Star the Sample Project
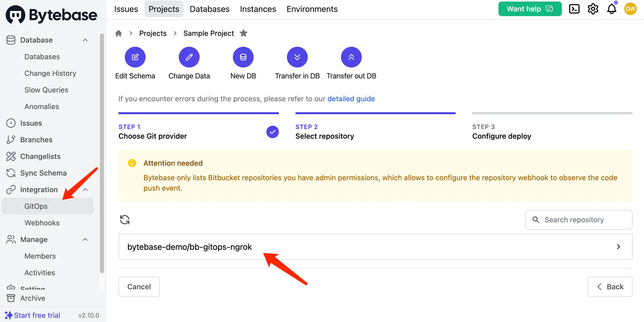 click(x=244, y=33)
